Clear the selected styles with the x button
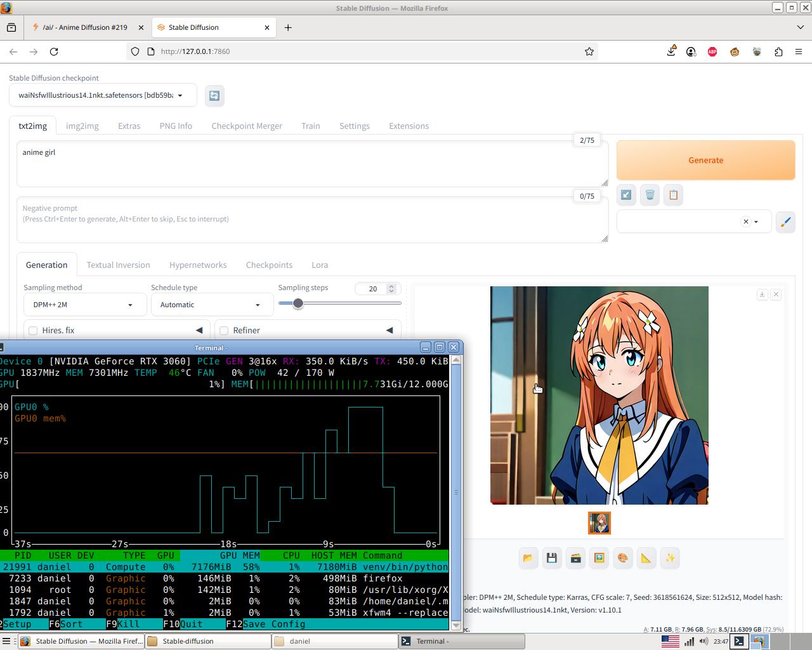Image resolution: width=812 pixels, height=650 pixels. coord(746,222)
